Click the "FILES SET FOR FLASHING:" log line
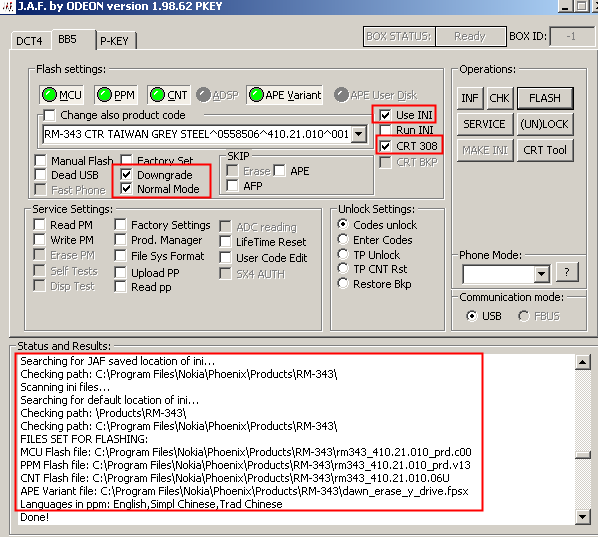 point(84,439)
